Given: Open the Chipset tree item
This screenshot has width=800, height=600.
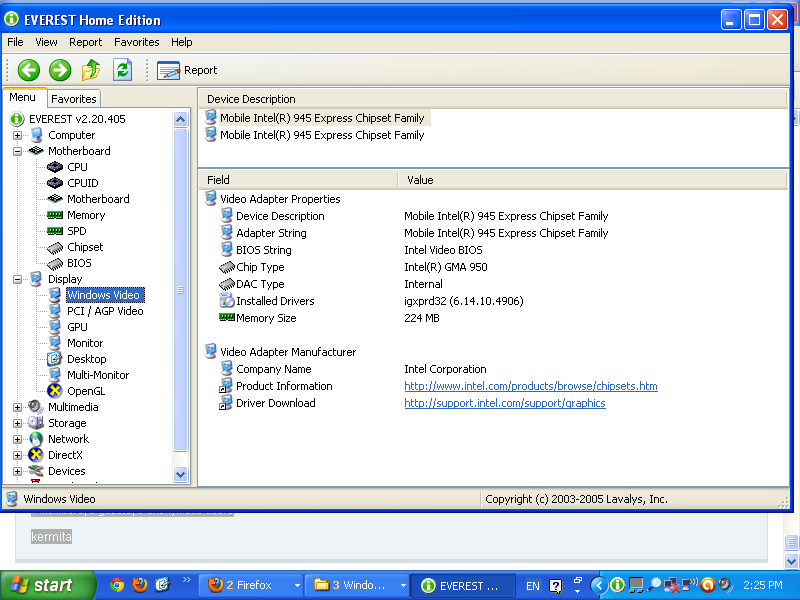Looking at the screenshot, I should (x=85, y=247).
